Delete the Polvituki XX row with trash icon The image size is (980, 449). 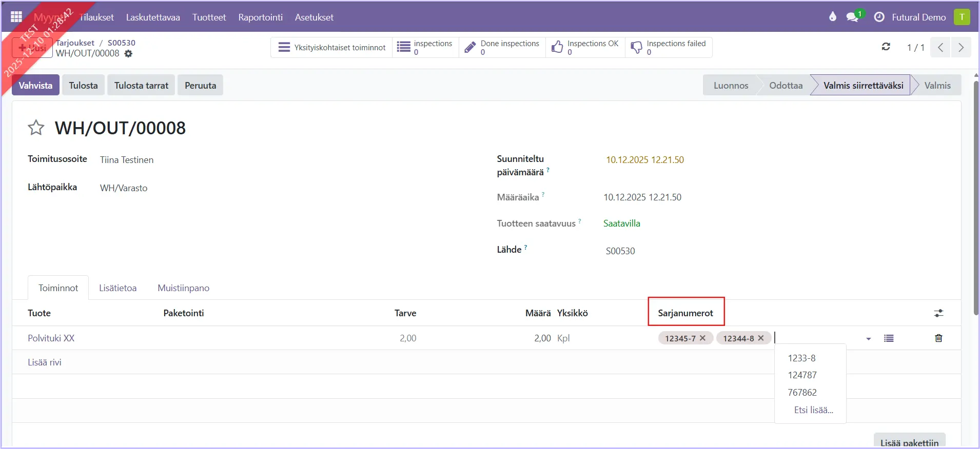(938, 338)
